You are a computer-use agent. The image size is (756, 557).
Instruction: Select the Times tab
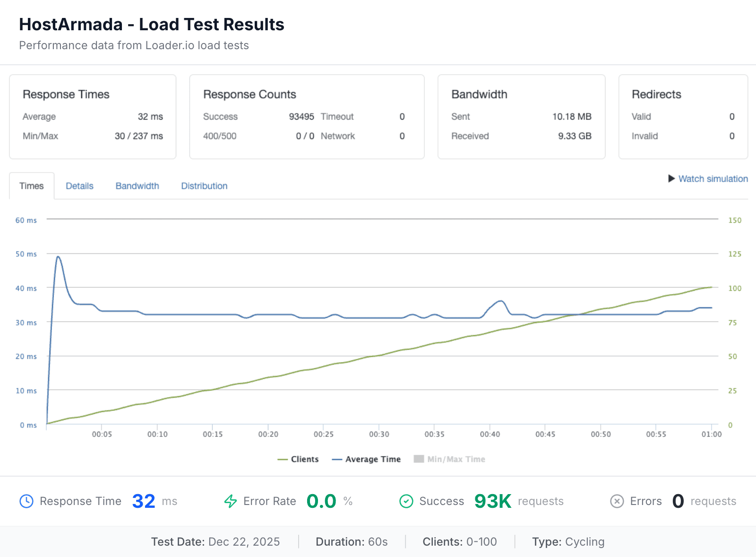click(31, 186)
